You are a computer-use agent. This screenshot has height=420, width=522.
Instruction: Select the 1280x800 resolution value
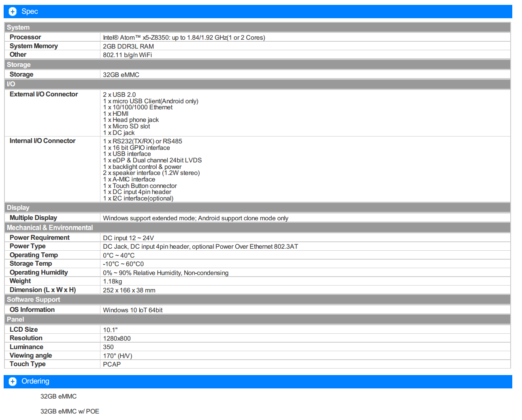[x=117, y=339]
